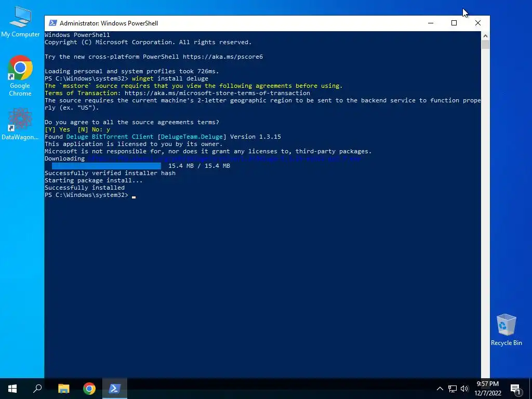Image resolution: width=532 pixels, height=399 pixels.
Task: Click '[Y] Yes [N] No: y' line
Action: (x=77, y=129)
